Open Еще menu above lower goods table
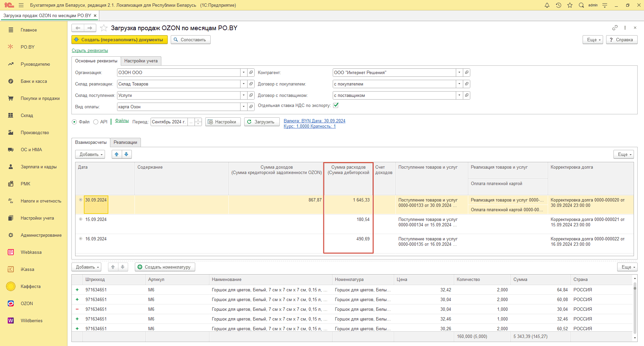The height and width of the screenshot is (346, 644). point(628,267)
